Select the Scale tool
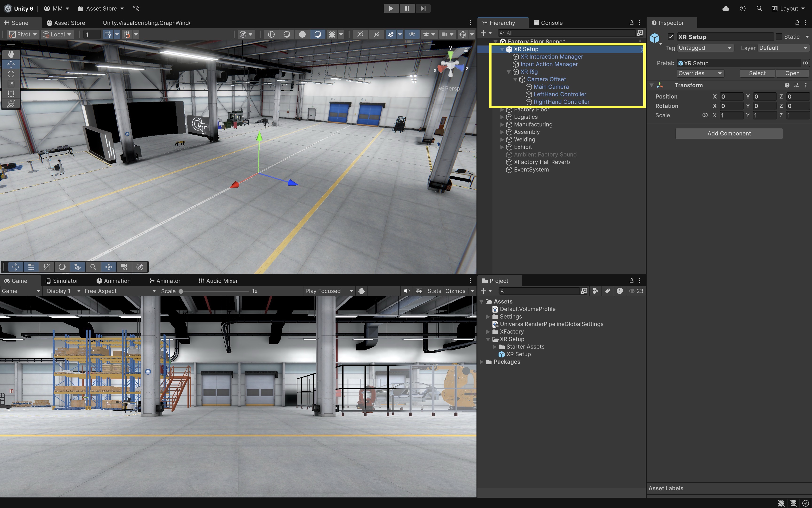812x508 pixels. (11, 84)
